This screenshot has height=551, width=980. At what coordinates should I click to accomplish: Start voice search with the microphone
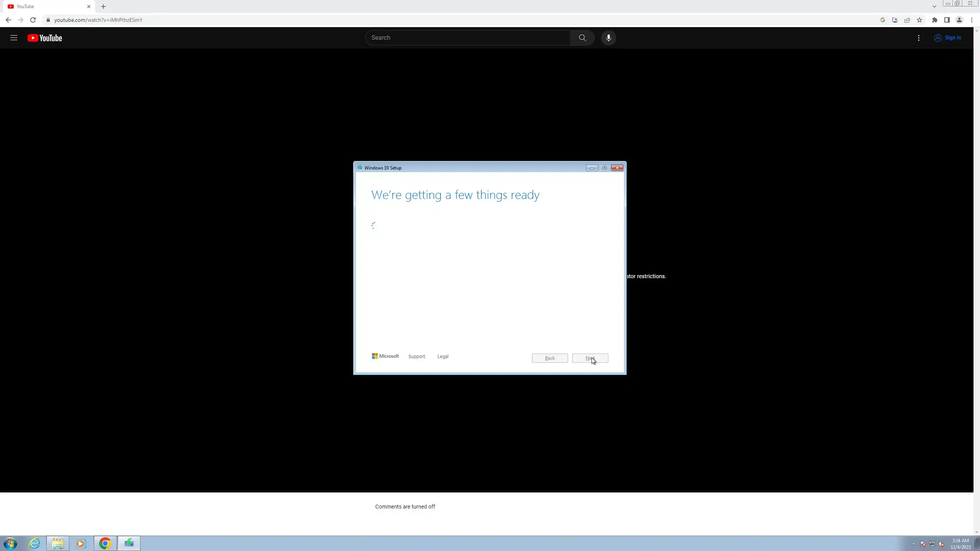[x=608, y=38]
